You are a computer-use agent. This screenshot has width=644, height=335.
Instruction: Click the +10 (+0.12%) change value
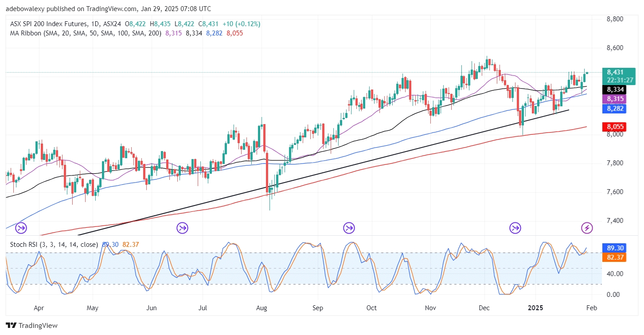pos(242,24)
